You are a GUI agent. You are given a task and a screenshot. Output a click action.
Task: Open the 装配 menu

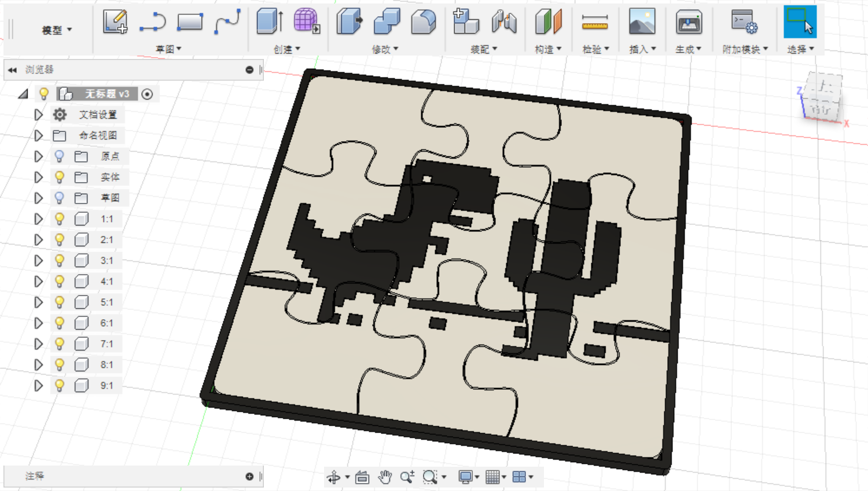[484, 49]
